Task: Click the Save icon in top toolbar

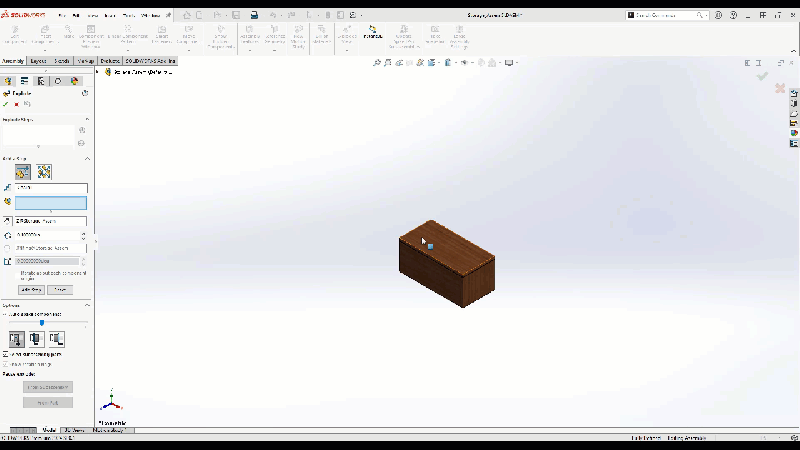Action: (x=236, y=15)
